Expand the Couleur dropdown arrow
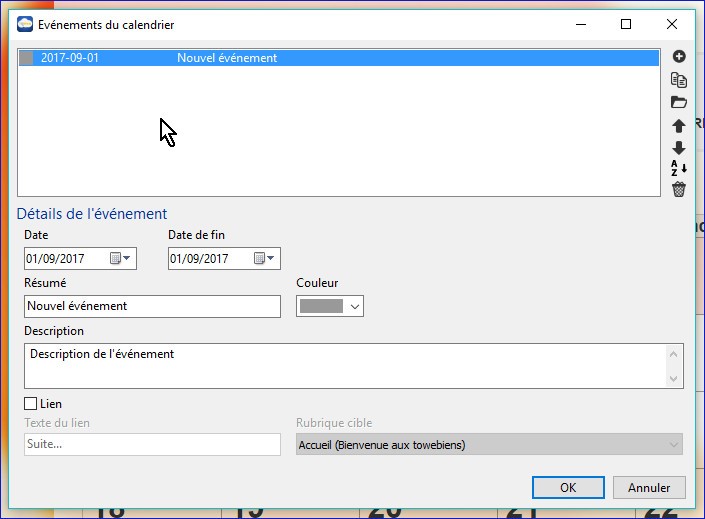The height and width of the screenshot is (519, 705). click(354, 306)
